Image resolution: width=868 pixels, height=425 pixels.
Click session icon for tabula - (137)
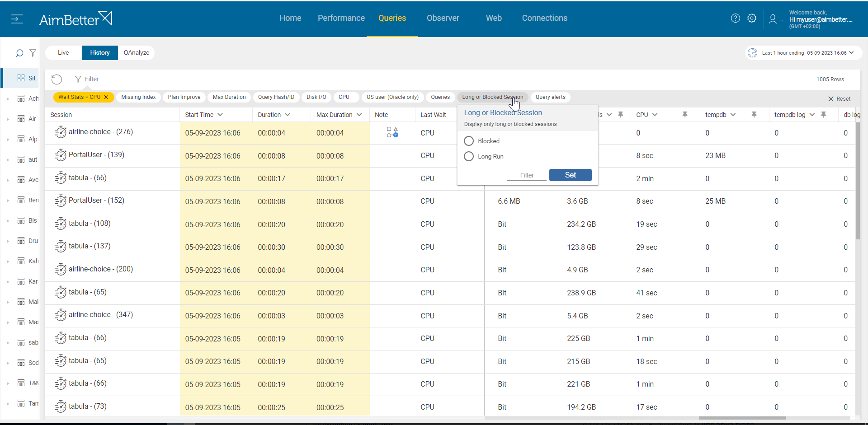click(61, 247)
